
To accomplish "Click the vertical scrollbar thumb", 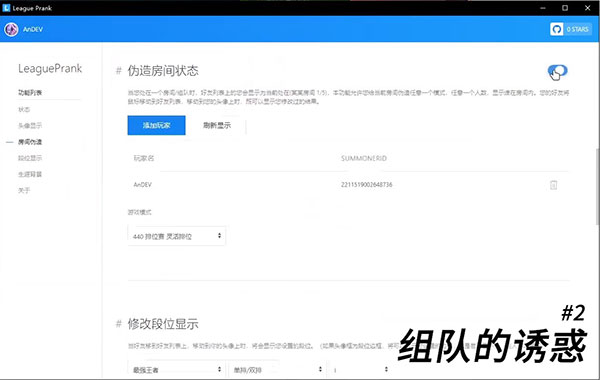I will [x=597, y=186].
